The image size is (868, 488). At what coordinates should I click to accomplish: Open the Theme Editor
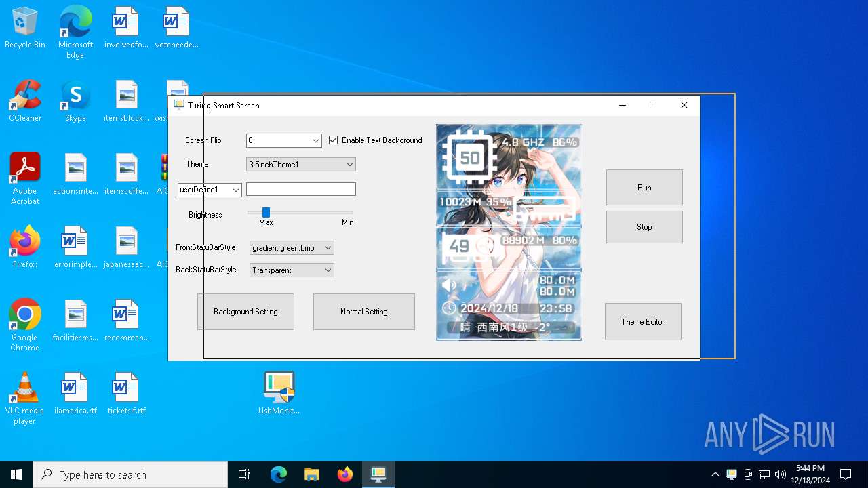point(643,322)
